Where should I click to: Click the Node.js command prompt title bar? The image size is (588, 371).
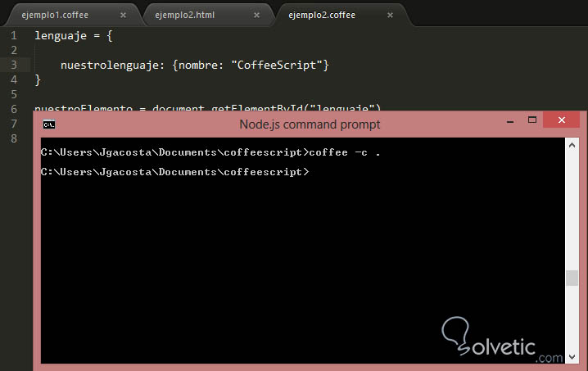(x=310, y=124)
